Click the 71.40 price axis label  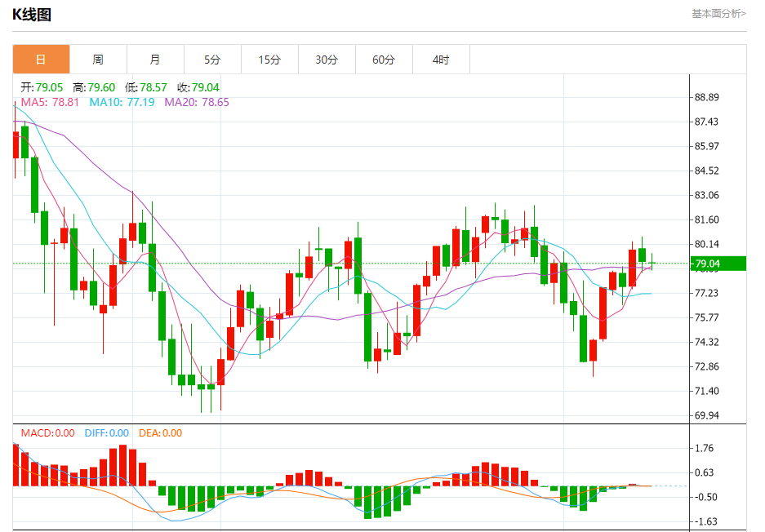706,391
